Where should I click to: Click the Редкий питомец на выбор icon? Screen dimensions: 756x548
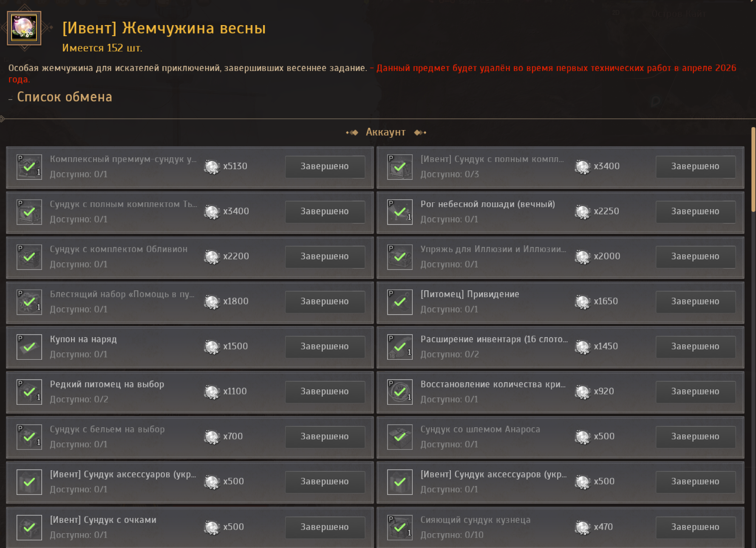tap(29, 392)
